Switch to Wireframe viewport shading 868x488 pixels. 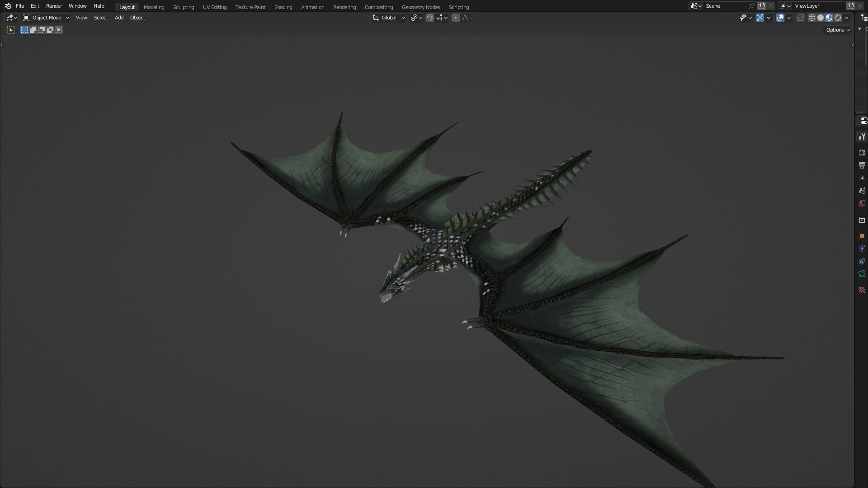[812, 18]
